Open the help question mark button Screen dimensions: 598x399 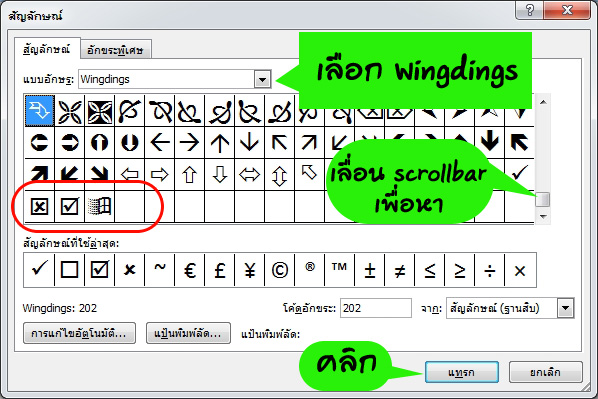(529, 10)
